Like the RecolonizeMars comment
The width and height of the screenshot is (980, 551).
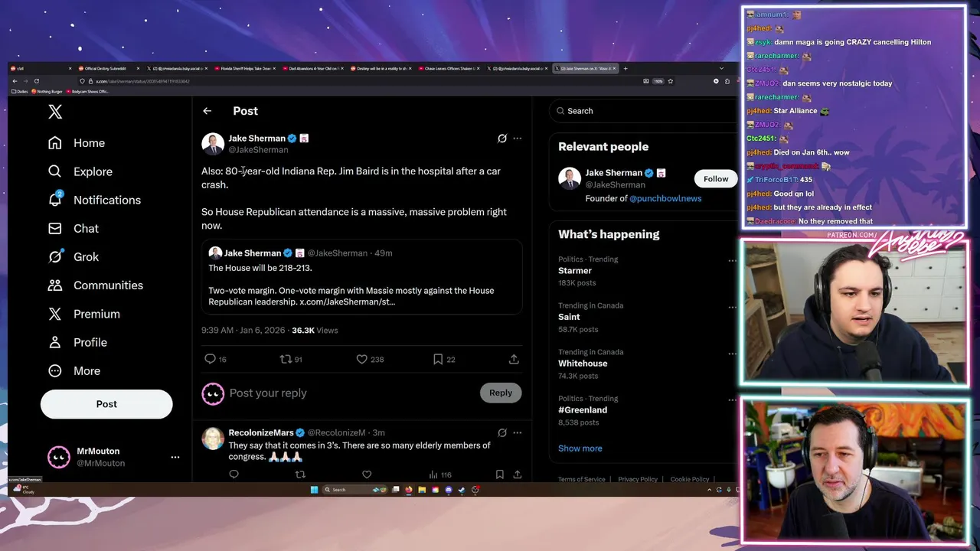click(367, 474)
